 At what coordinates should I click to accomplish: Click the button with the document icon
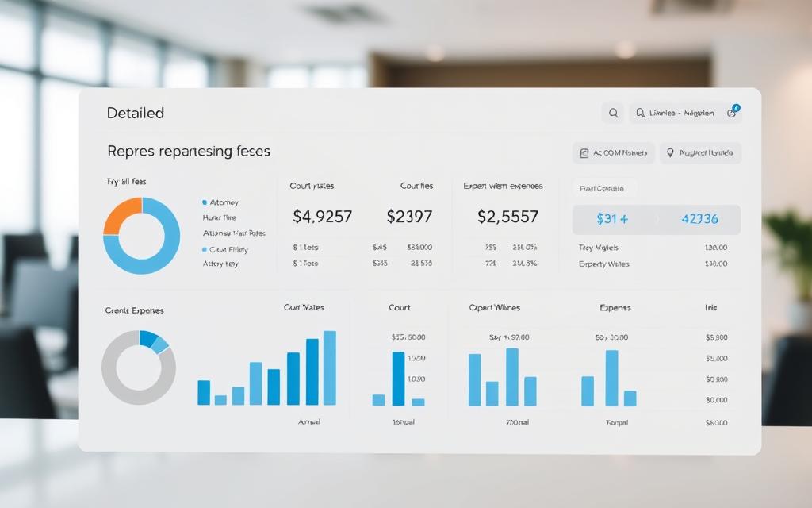tap(614, 153)
